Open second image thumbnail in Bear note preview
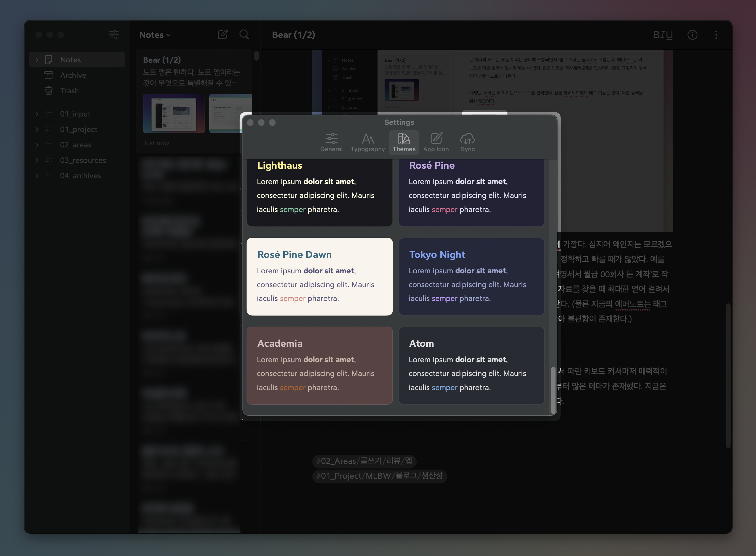The width and height of the screenshot is (756, 556). [x=230, y=113]
